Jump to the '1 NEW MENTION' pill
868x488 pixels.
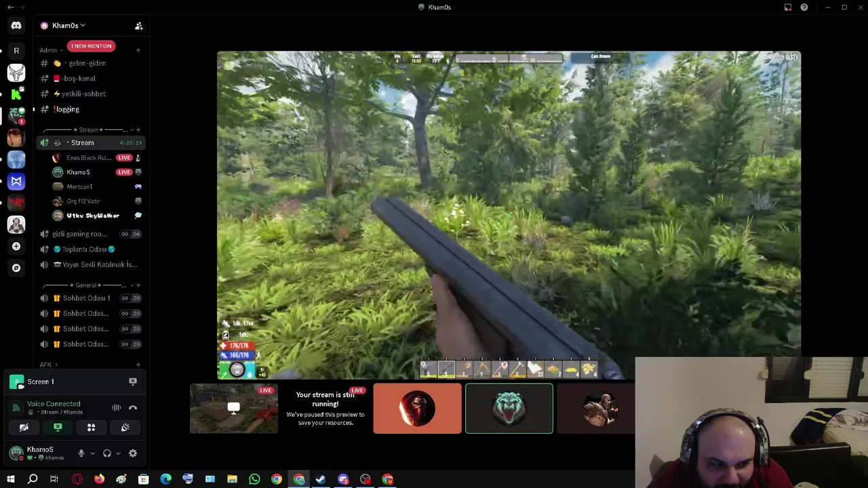(91, 46)
